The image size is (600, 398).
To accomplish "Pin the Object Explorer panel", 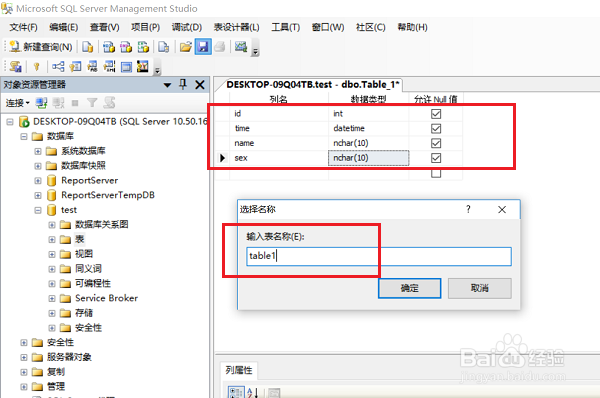I will (183, 84).
